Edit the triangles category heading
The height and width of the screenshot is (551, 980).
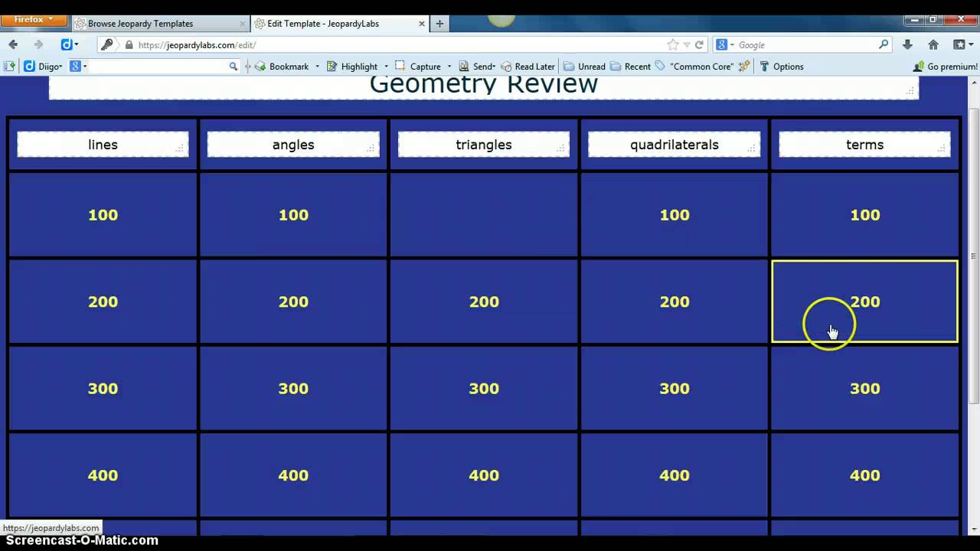[484, 145]
